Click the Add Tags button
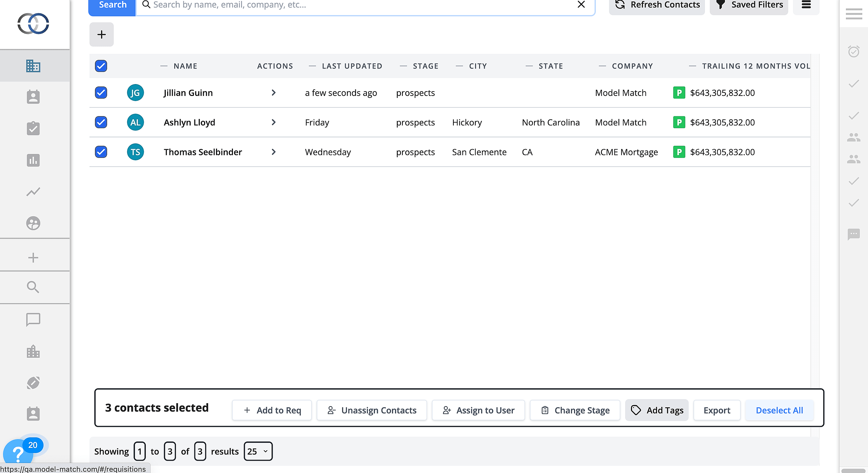The image size is (868, 473). tap(657, 410)
